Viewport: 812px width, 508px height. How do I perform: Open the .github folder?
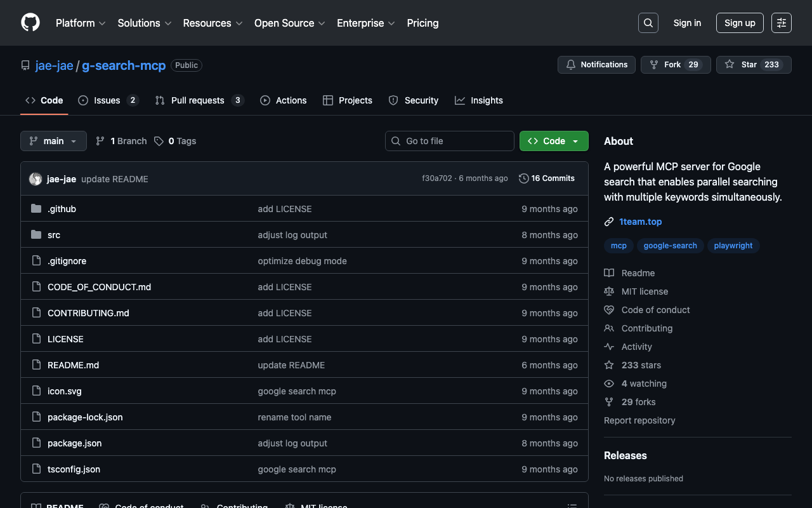[62, 209]
